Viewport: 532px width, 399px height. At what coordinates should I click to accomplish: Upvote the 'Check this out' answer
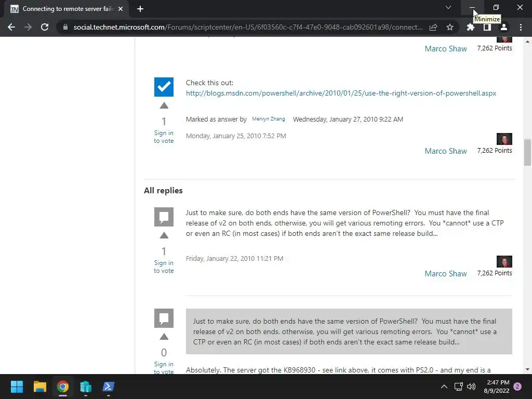164,105
